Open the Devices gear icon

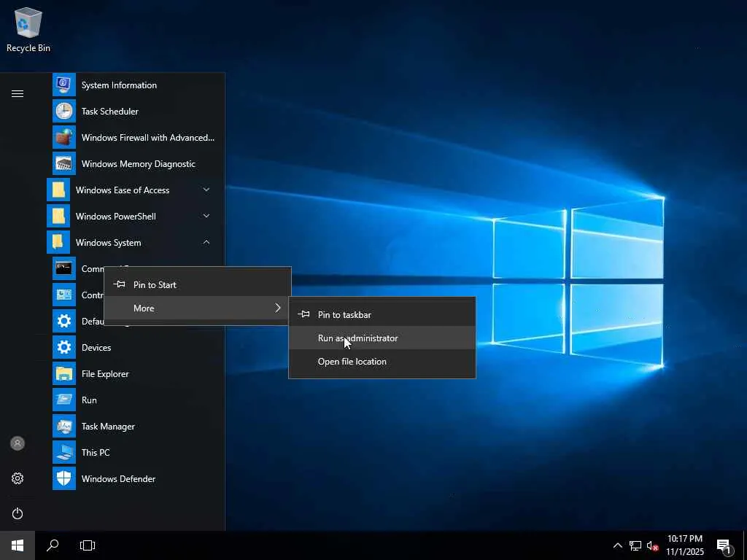64,348
